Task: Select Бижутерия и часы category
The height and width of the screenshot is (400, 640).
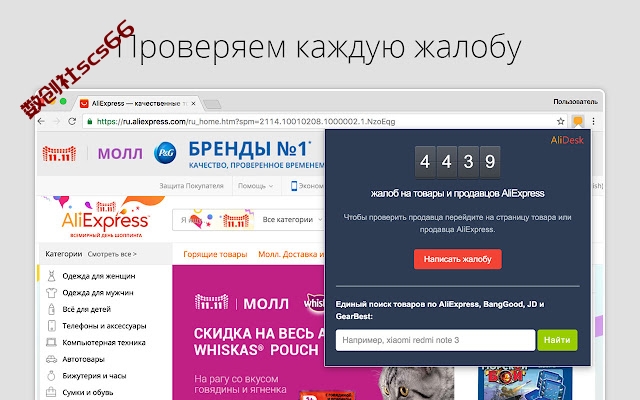Action: 94,376
